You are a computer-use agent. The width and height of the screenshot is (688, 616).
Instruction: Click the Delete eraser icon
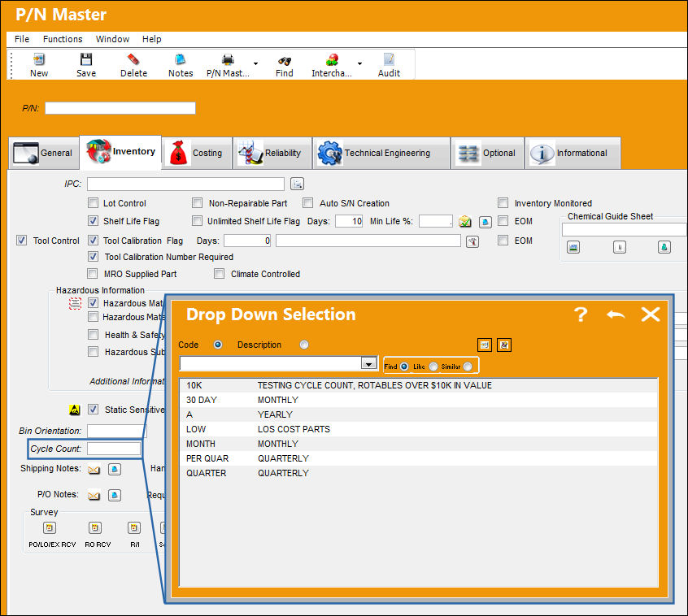pos(133,59)
